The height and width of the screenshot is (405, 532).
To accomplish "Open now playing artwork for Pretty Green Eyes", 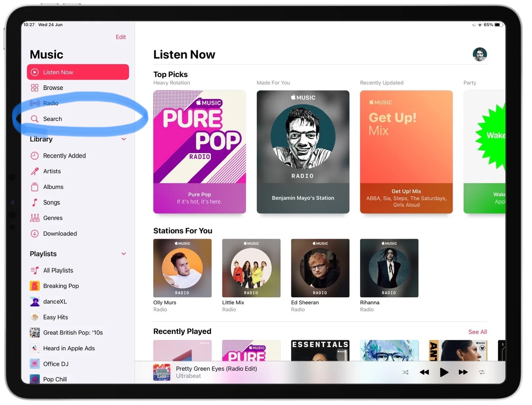I will [162, 372].
